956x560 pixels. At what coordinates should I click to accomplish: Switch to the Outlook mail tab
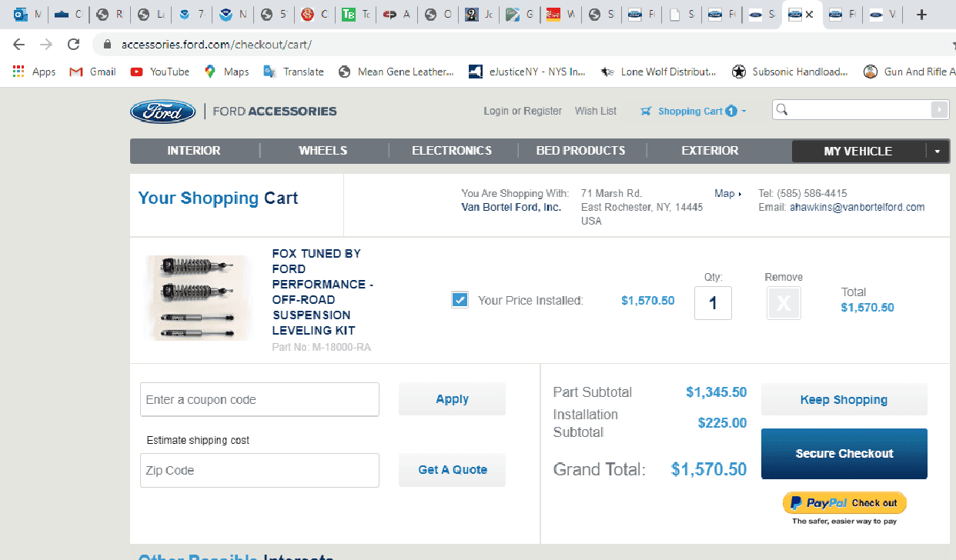click(x=27, y=15)
